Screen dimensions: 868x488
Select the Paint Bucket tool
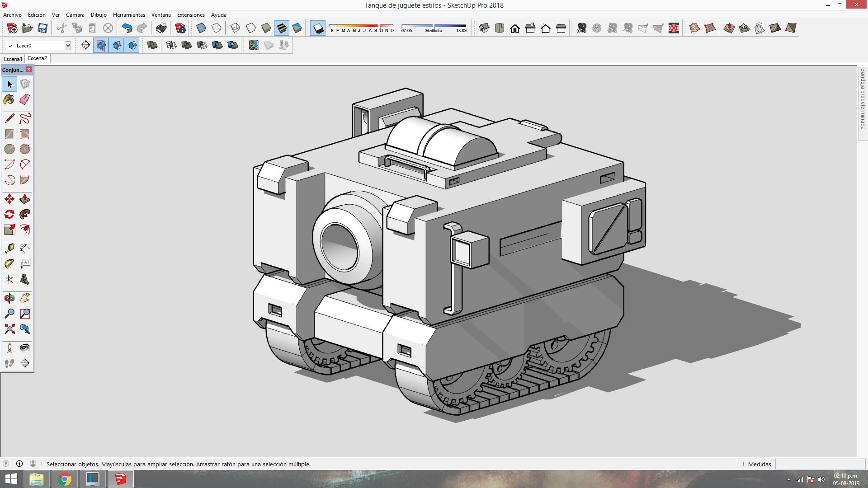coord(9,100)
